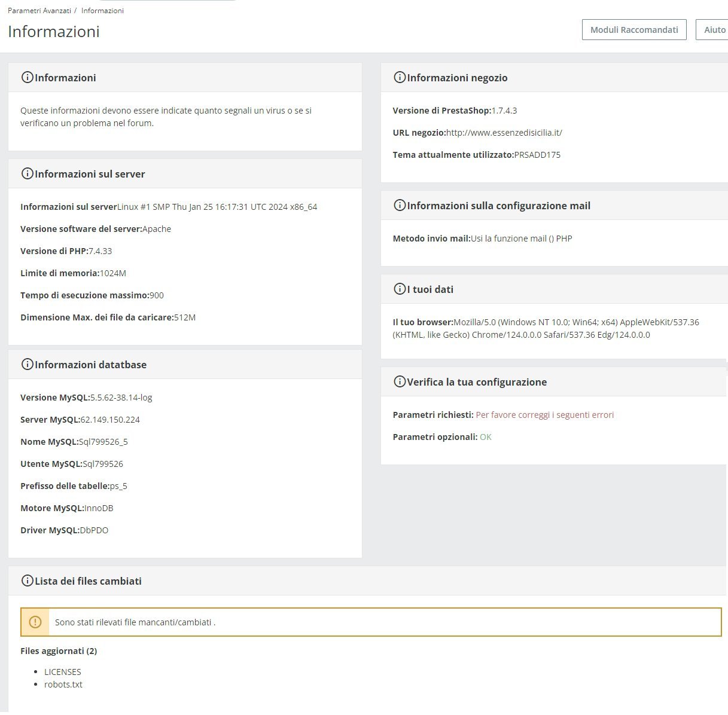Click the 'Per favore correggi i seguenti errori' text
The height and width of the screenshot is (715, 728).
click(544, 415)
